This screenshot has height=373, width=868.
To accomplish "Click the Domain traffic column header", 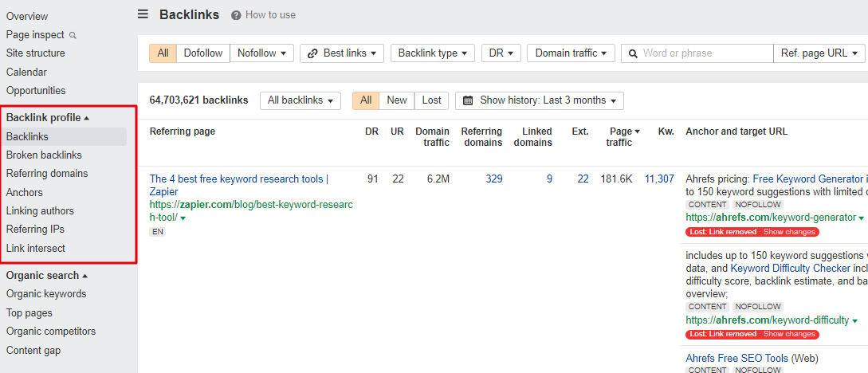I will [x=432, y=137].
